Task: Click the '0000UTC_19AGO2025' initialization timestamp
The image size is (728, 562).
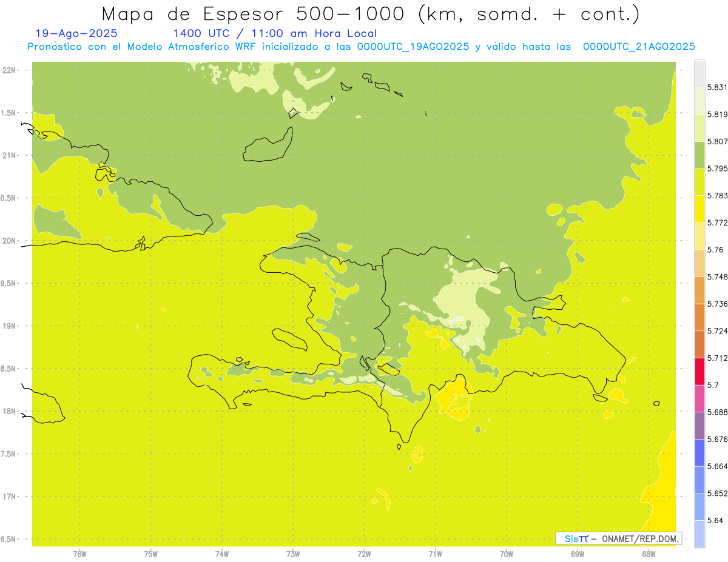Action: [413, 47]
